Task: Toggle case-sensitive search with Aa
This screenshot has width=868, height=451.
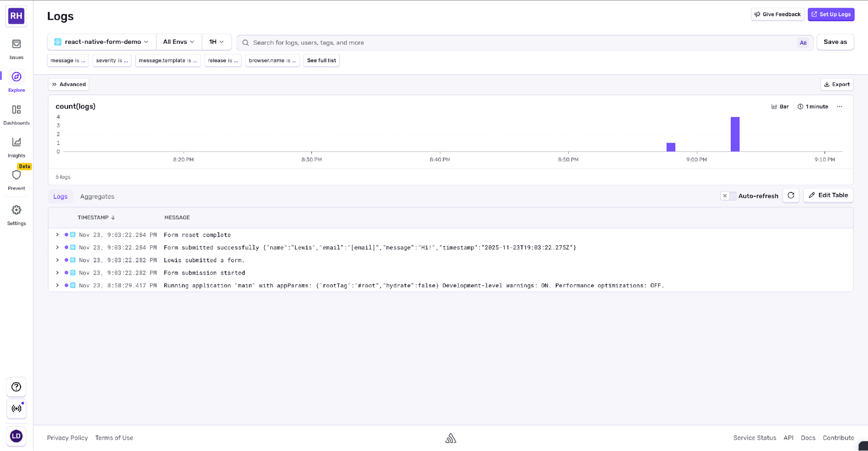Action: (803, 42)
